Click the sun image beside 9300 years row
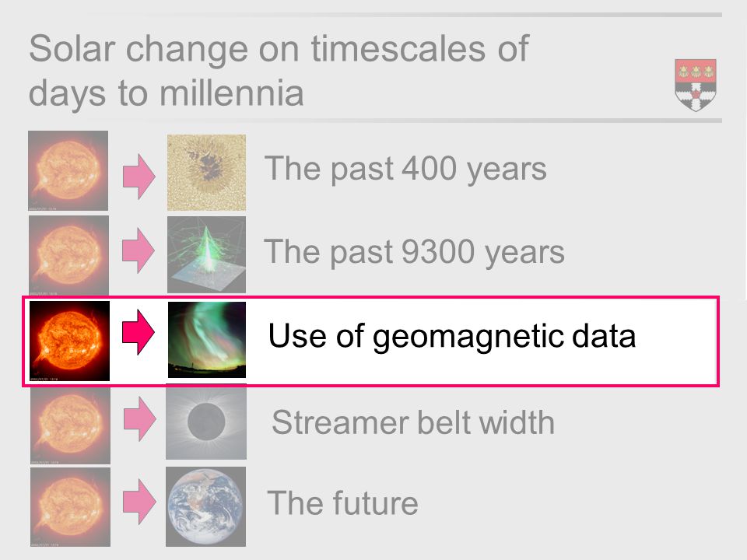 [x=68, y=255]
